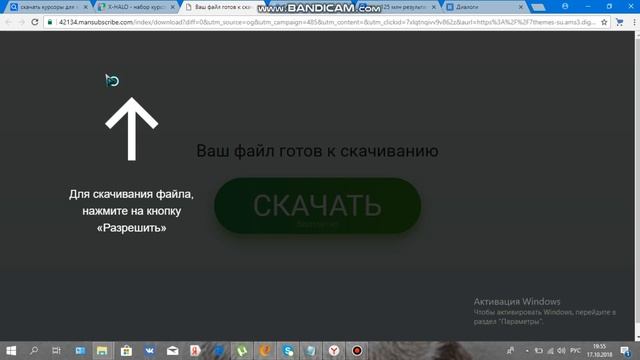Switch to the 'Ваш файл готов' tab

click(x=222, y=7)
